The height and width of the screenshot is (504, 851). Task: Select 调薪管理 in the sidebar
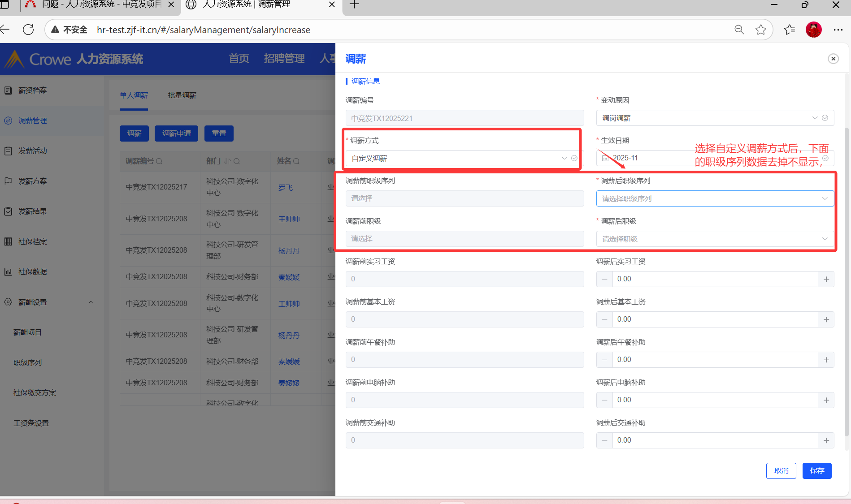point(52,121)
